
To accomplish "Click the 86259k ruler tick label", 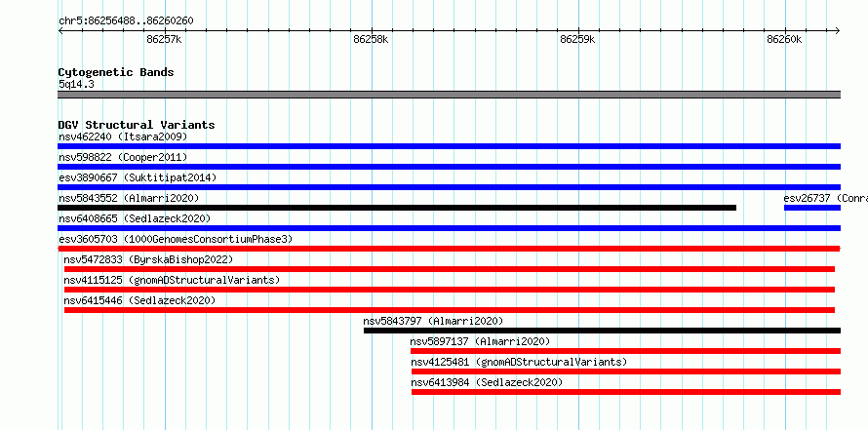I will 578,40.
